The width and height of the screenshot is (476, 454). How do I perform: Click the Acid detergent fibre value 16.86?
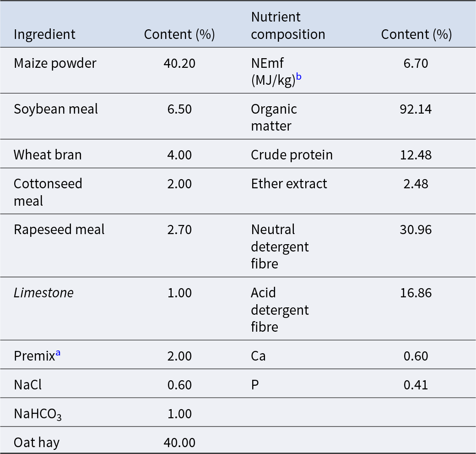(x=416, y=293)
